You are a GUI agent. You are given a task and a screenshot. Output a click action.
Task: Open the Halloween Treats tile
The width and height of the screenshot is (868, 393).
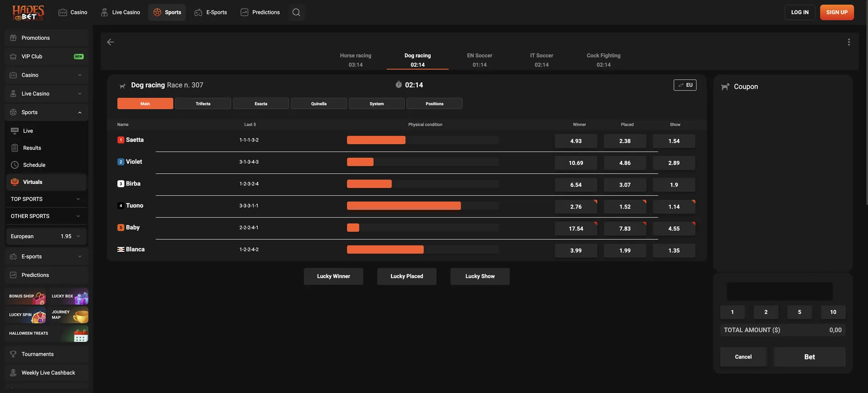47,333
